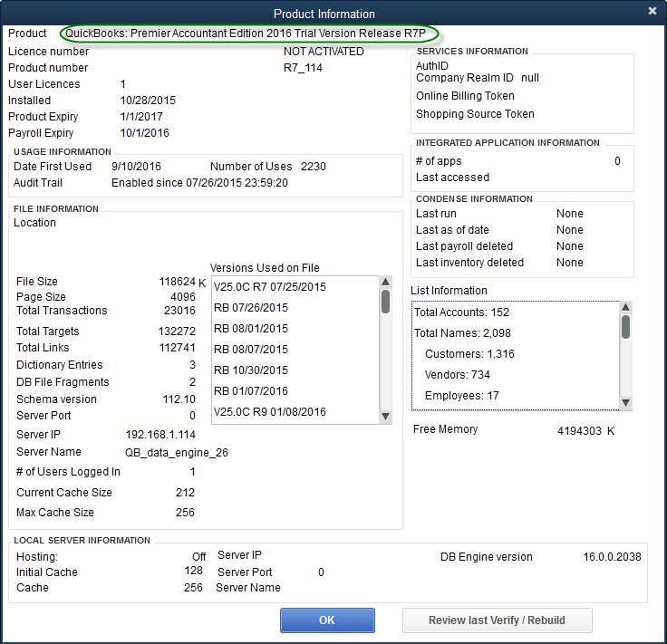Click the Location label under File Information

[x=34, y=223]
